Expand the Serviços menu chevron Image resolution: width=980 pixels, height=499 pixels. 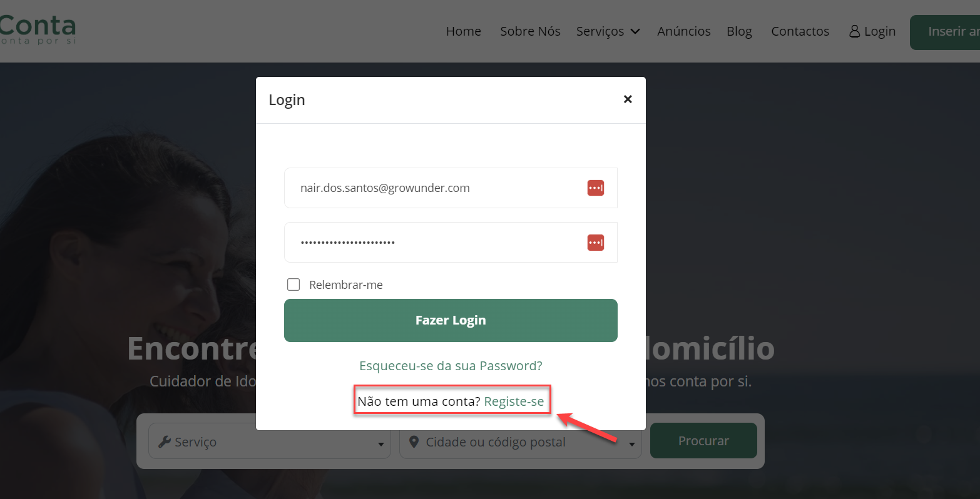click(635, 31)
